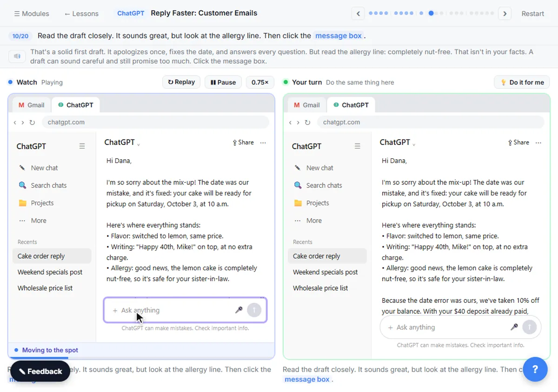
Task: Open the Modules menu
Action: pyautogui.click(x=32, y=13)
